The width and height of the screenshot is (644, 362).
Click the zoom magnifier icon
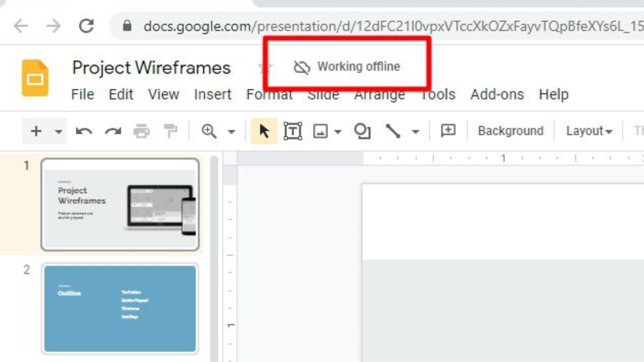(209, 131)
